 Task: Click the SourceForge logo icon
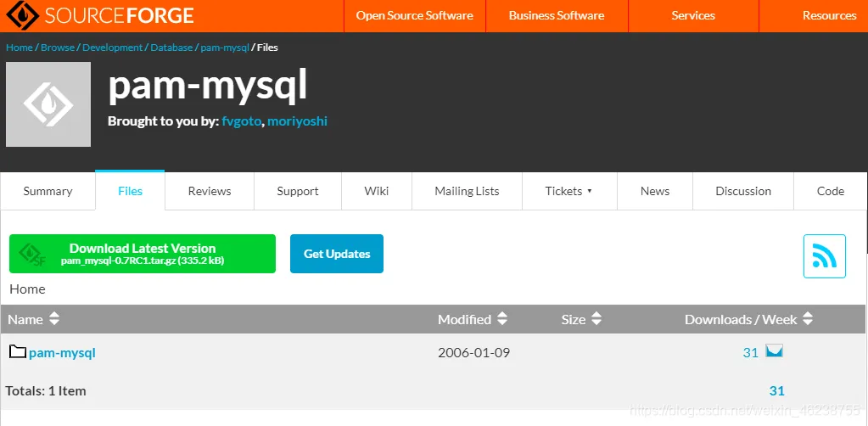pos(20,15)
